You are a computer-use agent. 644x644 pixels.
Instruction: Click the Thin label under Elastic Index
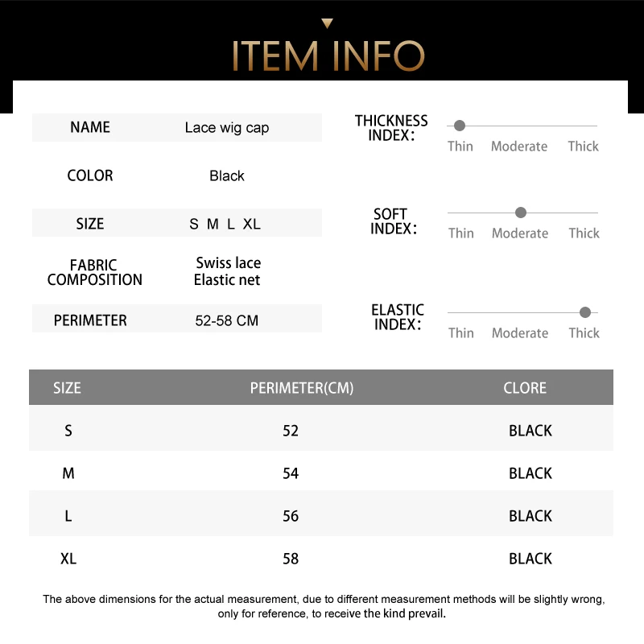click(x=461, y=332)
